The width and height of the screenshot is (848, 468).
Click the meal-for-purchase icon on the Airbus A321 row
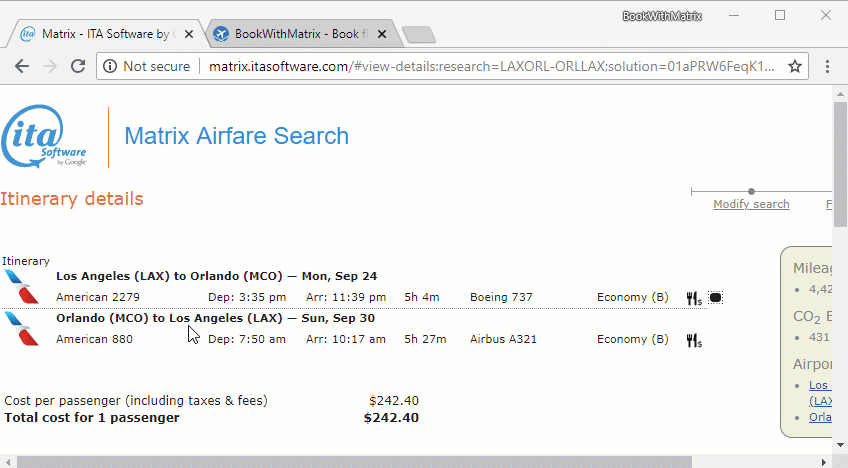(693, 340)
